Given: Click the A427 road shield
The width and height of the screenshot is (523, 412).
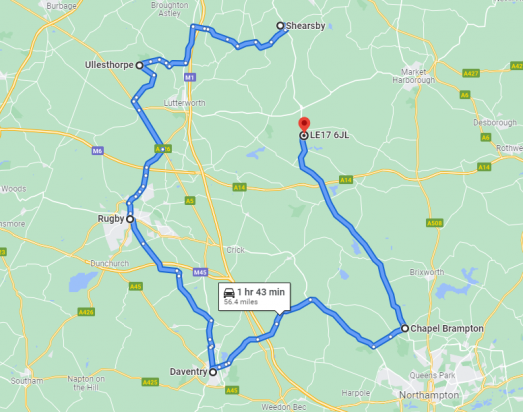Looking at the screenshot, I should click(471, 73).
